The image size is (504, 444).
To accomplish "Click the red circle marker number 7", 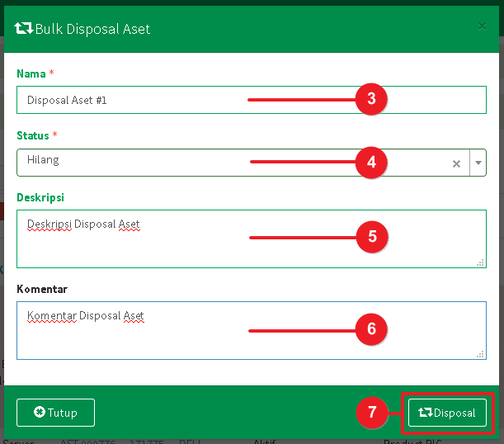I will tap(371, 413).
